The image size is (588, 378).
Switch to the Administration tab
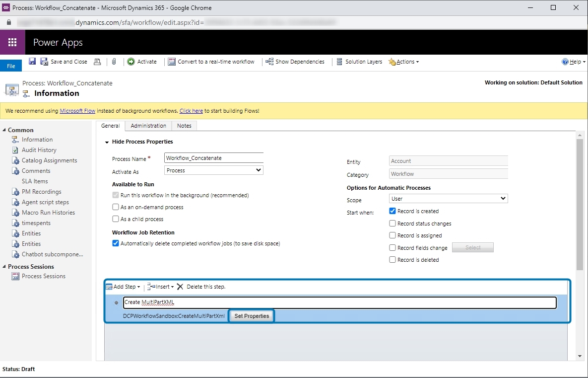(148, 126)
